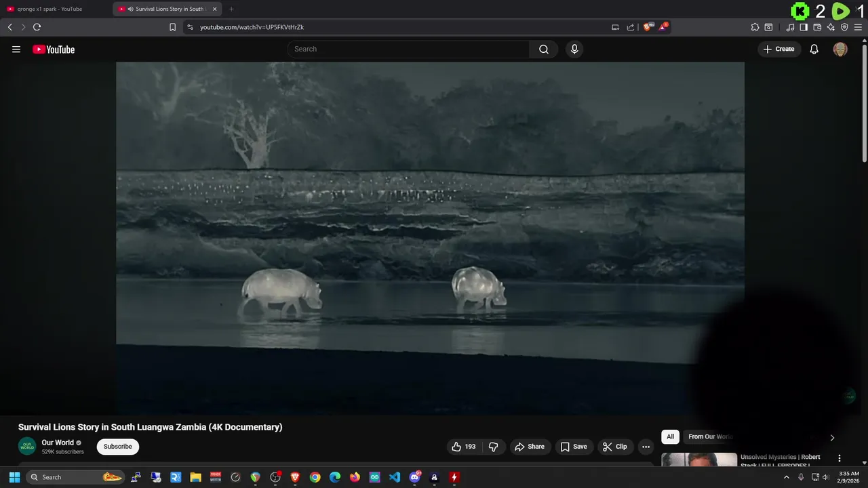Bookmark this page
This screenshot has height=488, width=868.
[172, 27]
